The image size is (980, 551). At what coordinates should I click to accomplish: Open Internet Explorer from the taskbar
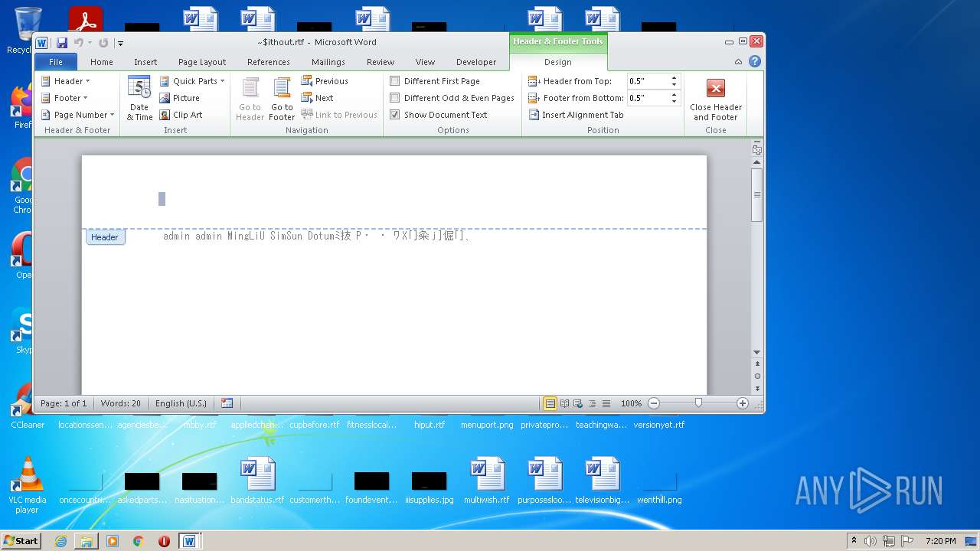click(60, 541)
